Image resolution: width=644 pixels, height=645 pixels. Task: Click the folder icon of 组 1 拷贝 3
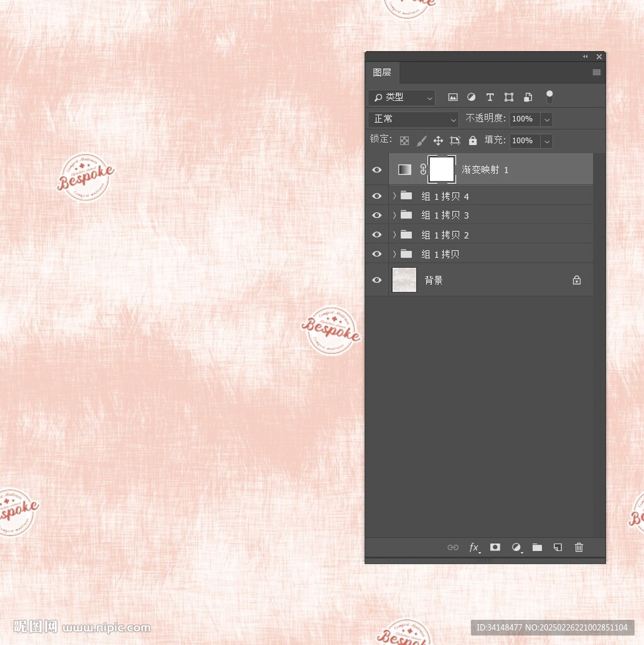406,215
